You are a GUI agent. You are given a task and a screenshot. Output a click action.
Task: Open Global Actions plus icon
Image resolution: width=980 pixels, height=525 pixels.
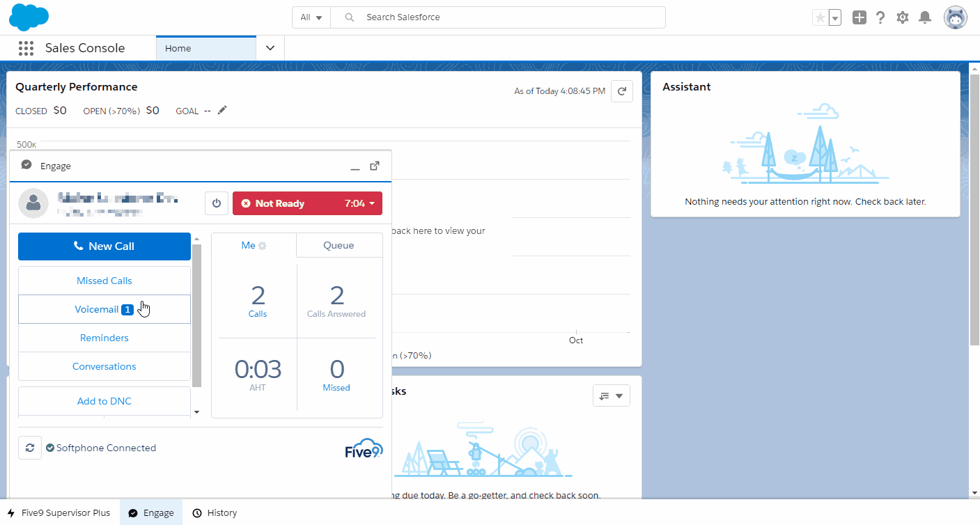tap(860, 17)
